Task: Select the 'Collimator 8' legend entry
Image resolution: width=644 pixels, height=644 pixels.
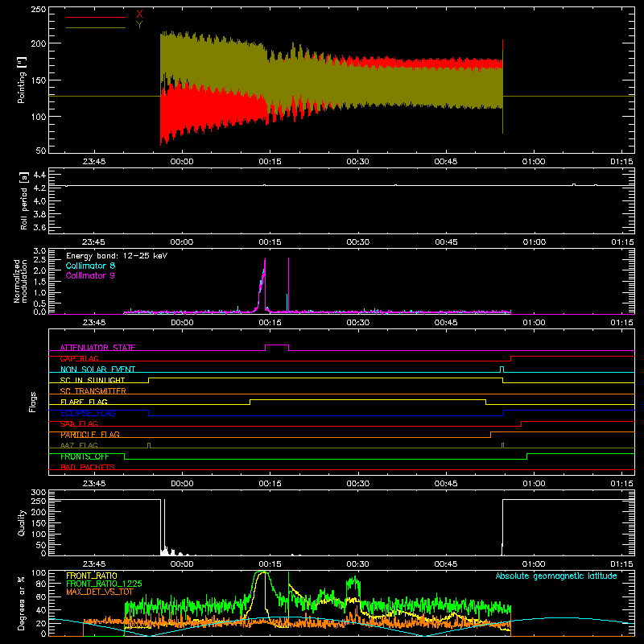Action: (x=90, y=266)
